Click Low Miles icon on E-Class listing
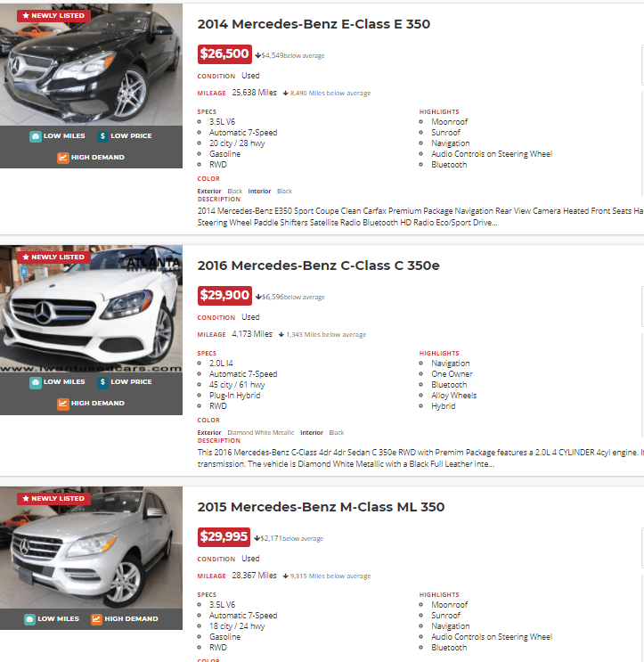 point(36,136)
